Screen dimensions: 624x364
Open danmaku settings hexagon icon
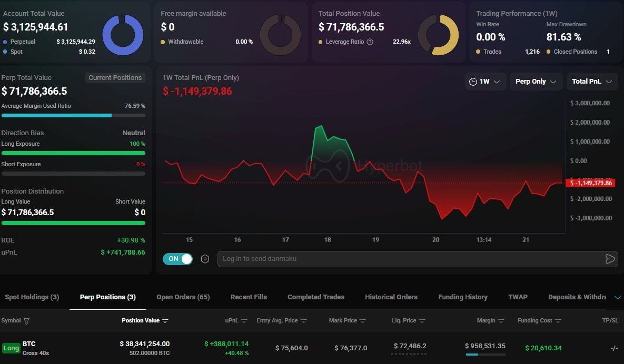[x=205, y=259]
